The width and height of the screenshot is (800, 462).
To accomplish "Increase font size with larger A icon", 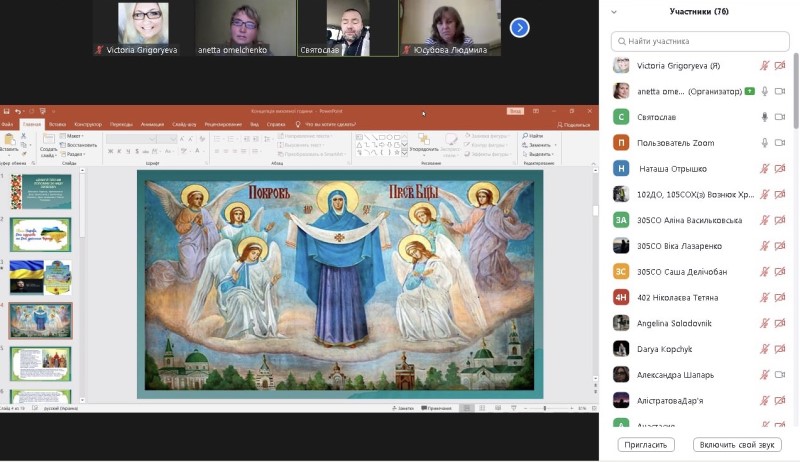I will point(182,139).
